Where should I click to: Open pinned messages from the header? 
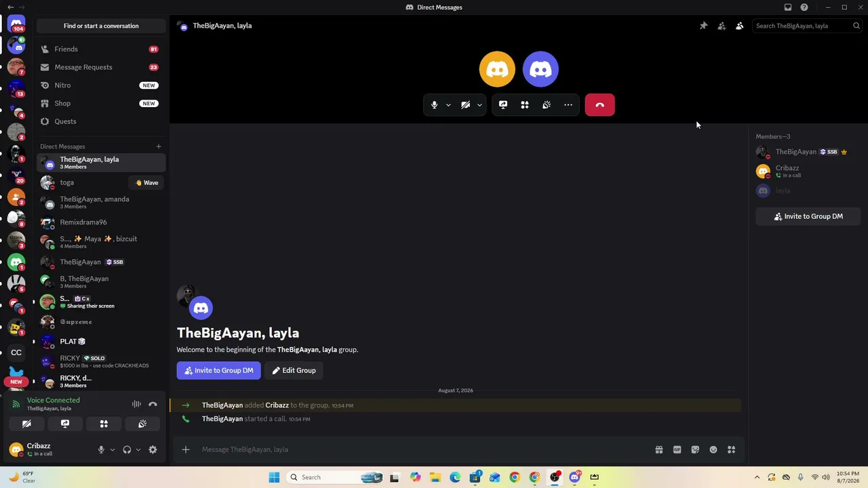point(703,26)
